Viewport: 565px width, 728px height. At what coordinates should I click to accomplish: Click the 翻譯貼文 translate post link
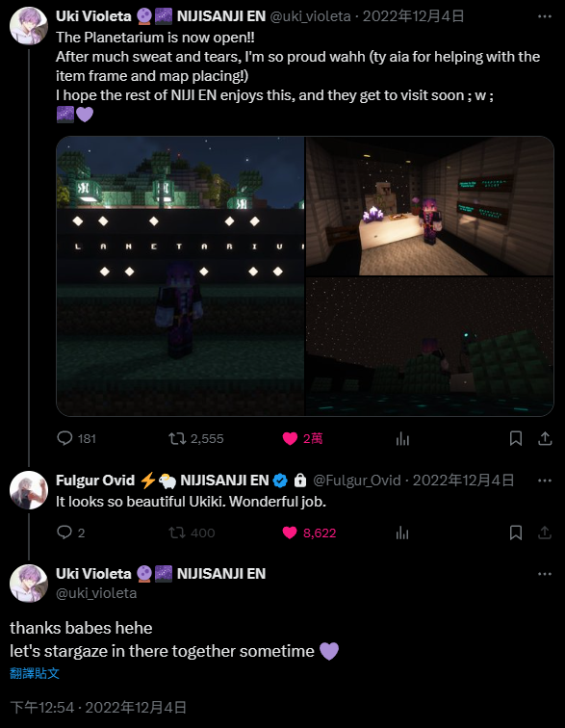pyautogui.click(x=35, y=673)
